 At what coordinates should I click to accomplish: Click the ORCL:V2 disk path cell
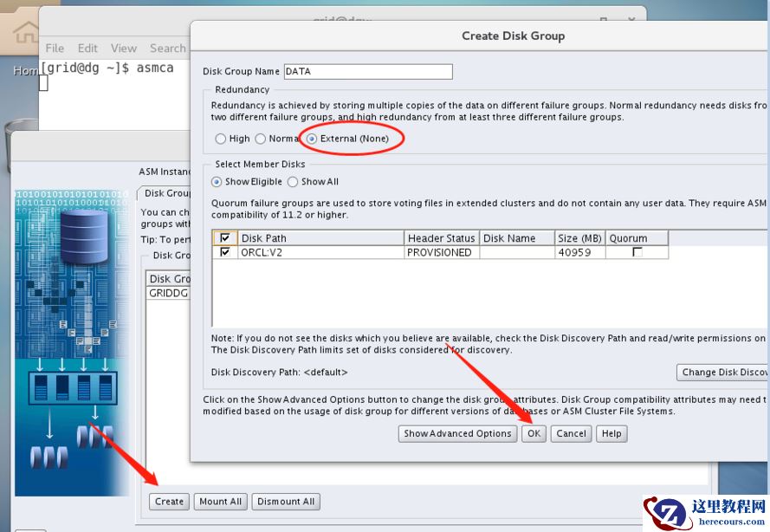pyautogui.click(x=320, y=252)
